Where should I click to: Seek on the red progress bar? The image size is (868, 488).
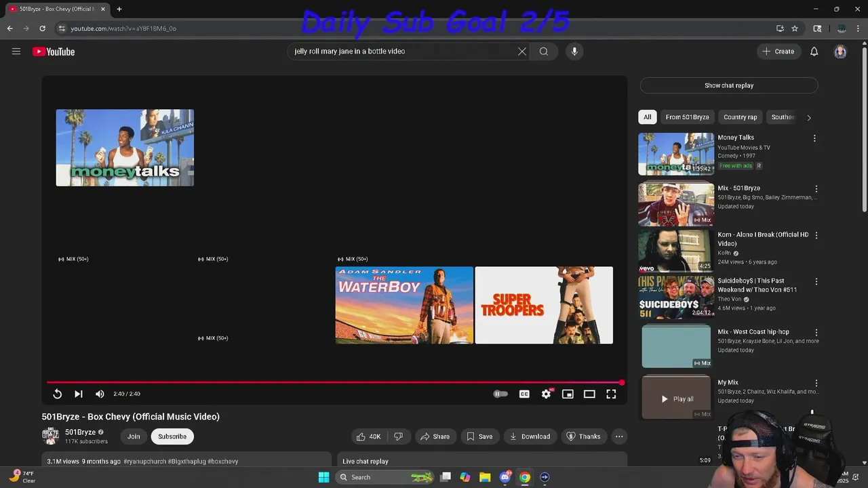334,383
